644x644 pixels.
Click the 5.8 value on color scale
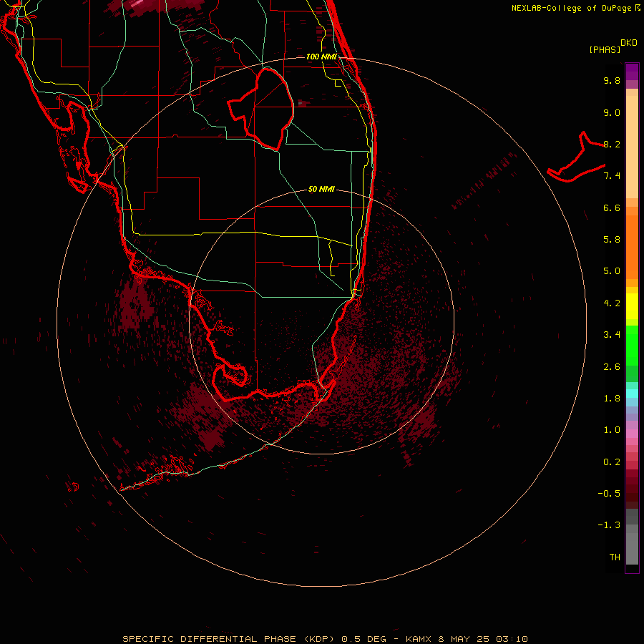pos(612,240)
